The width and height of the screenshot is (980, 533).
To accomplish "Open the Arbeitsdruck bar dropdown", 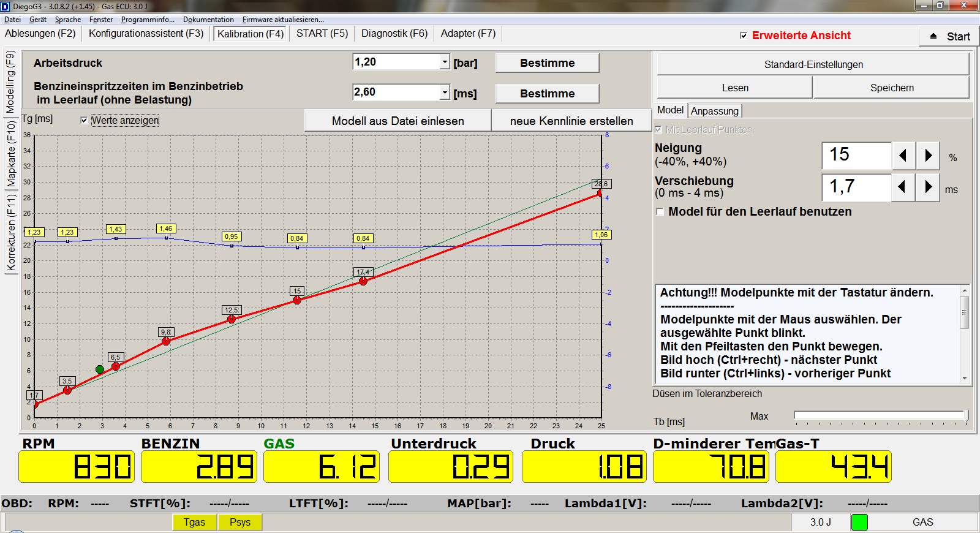I will (445, 62).
